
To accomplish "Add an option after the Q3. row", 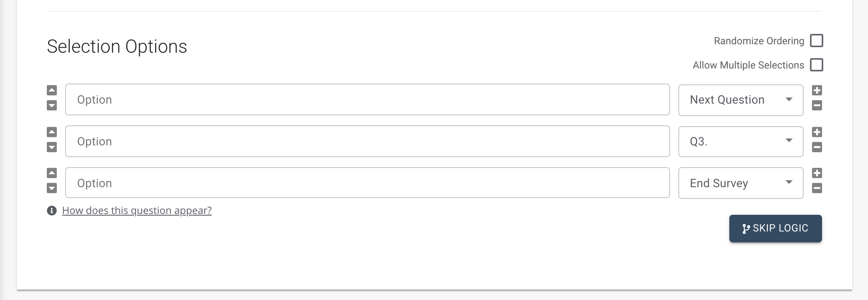I will [817, 132].
